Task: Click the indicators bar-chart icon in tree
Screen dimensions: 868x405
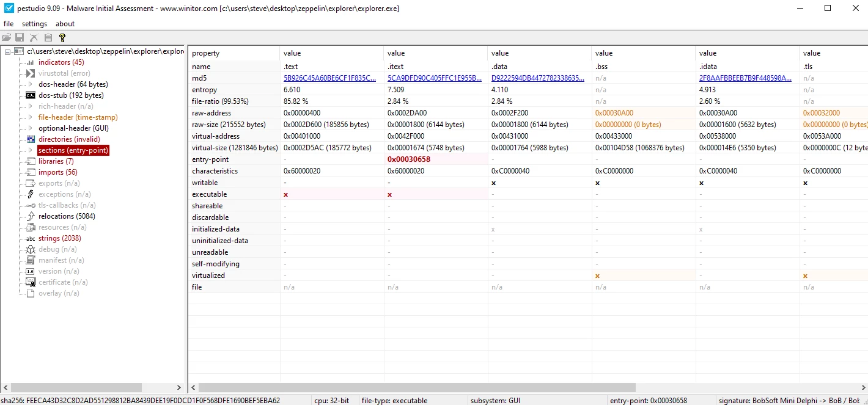Action: click(31, 62)
